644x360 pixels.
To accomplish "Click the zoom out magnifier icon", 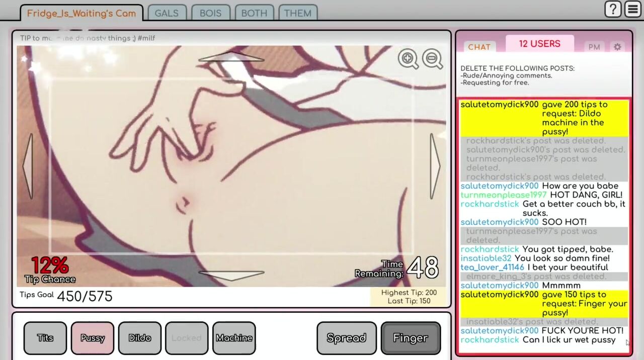I will tap(432, 59).
